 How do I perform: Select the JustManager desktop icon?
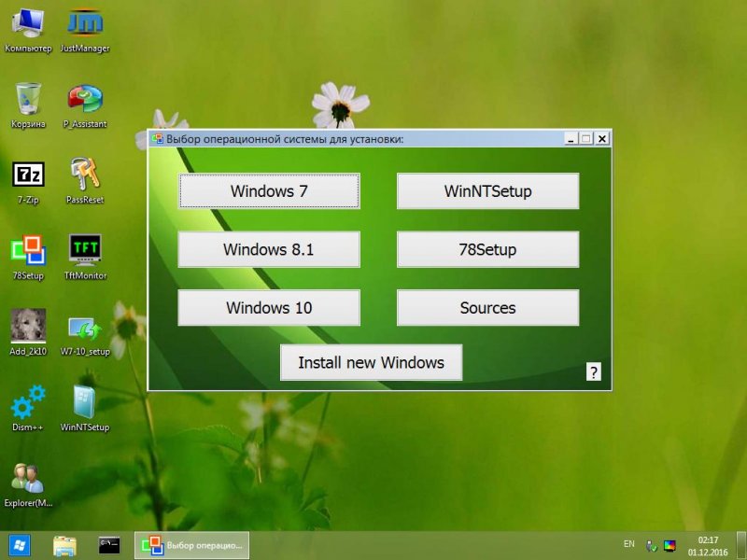point(85,31)
